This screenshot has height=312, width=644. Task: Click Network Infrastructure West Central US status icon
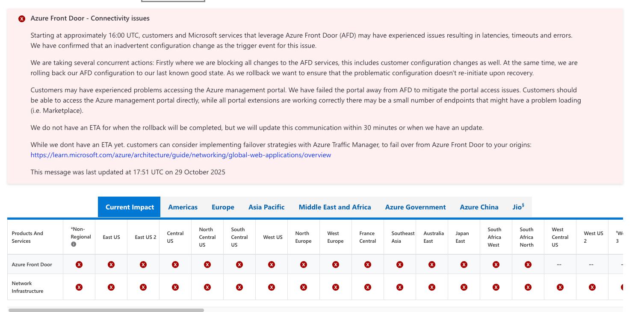coord(560,287)
